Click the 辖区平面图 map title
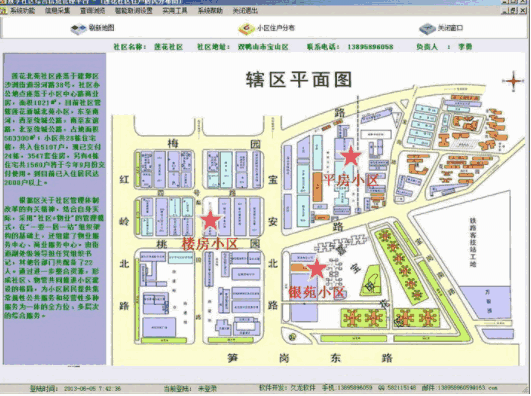531x396 pixels. pos(299,80)
